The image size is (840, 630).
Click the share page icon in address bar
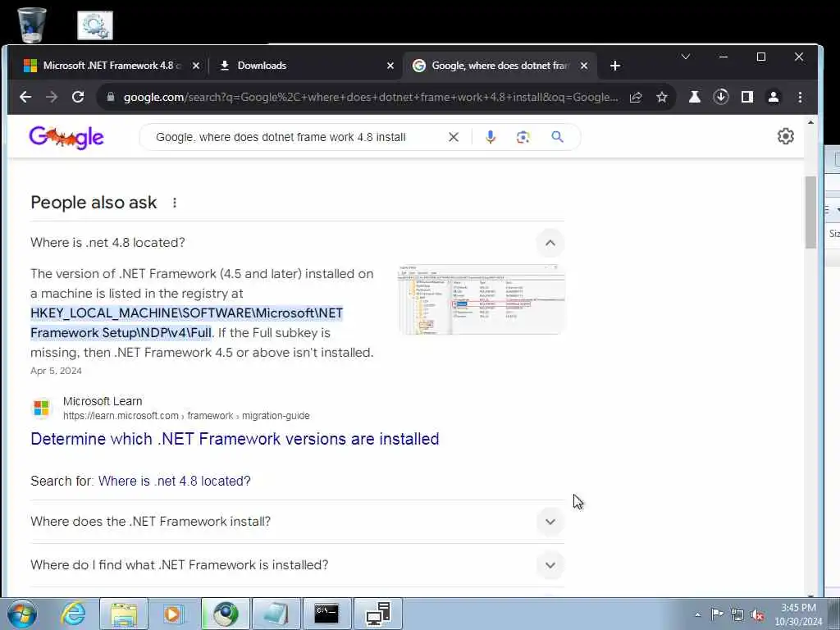point(636,97)
